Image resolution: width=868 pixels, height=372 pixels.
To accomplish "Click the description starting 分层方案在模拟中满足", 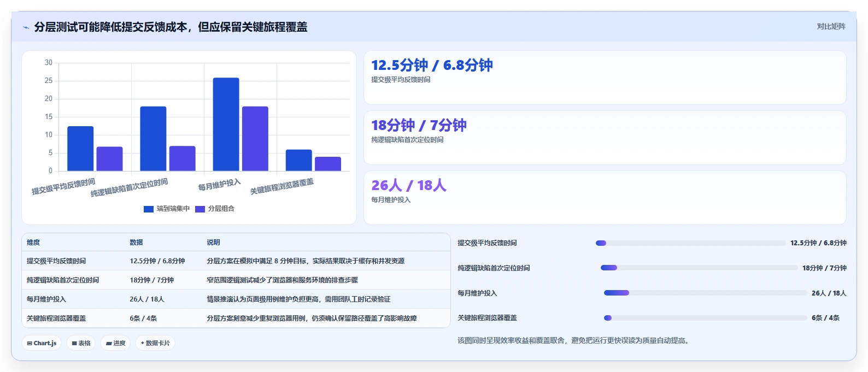I will [x=306, y=261].
